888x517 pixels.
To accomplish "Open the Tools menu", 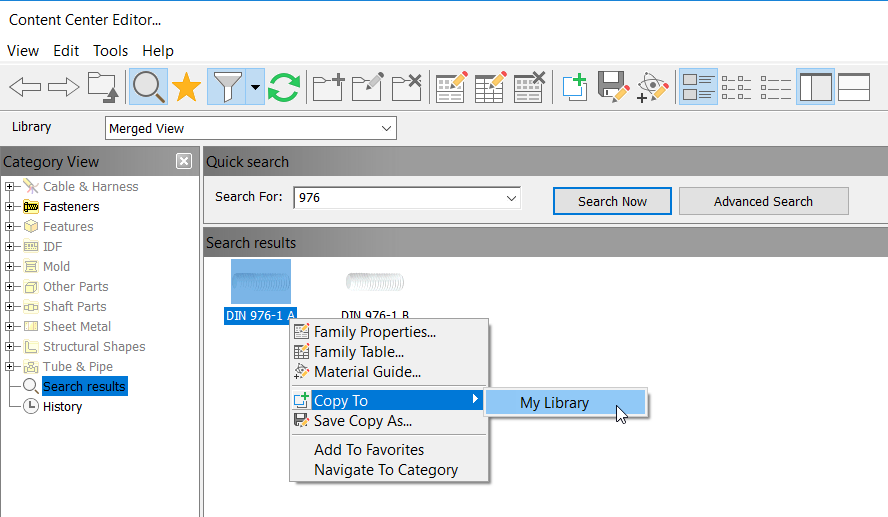I will (x=110, y=51).
